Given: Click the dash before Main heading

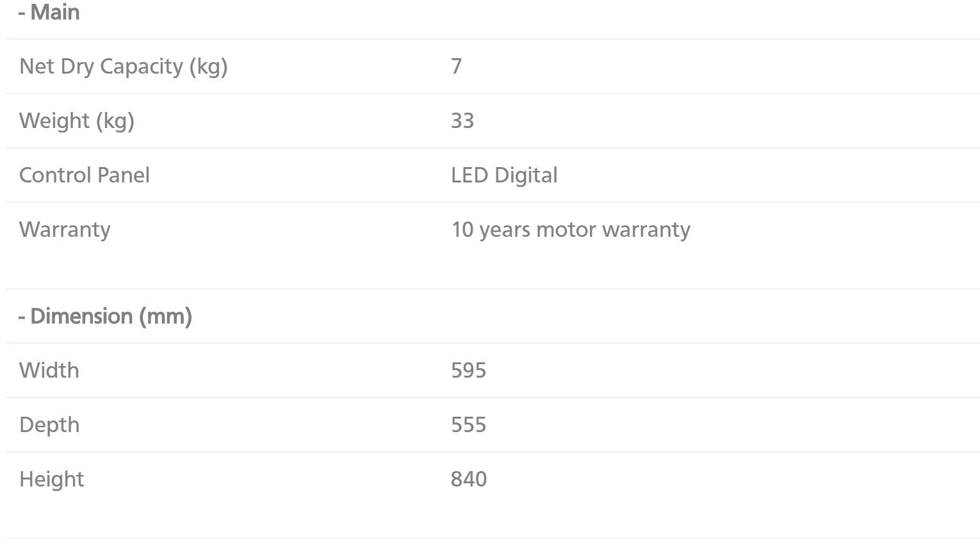Looking at the screenshot, I should pos(22,13).
